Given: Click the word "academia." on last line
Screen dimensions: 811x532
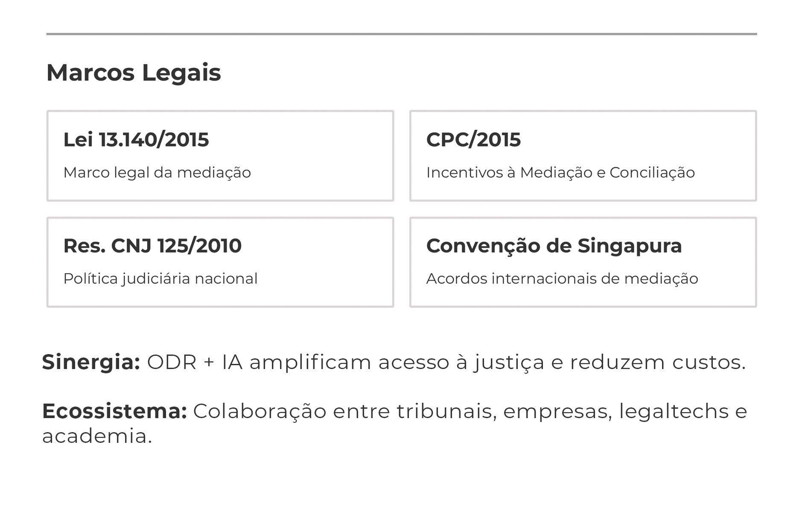Looking at the screenshot, I should pyautogui.click(x=97, y=436).
